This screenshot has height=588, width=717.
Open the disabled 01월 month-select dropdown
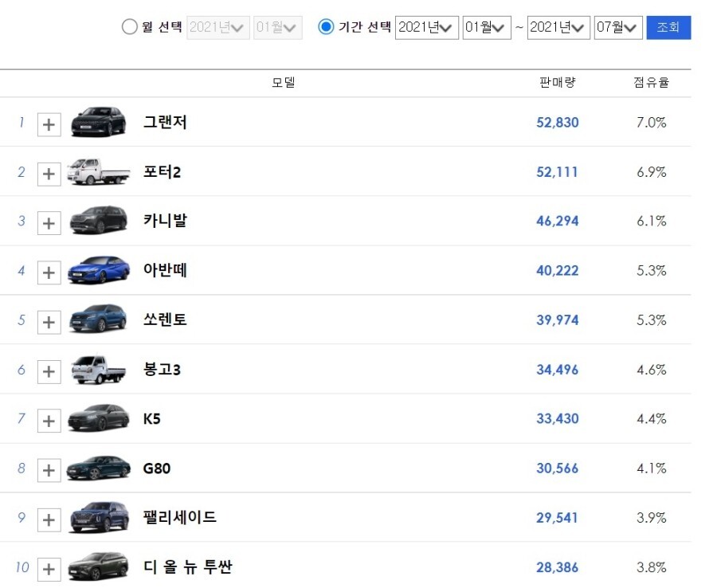pos(277,28)
